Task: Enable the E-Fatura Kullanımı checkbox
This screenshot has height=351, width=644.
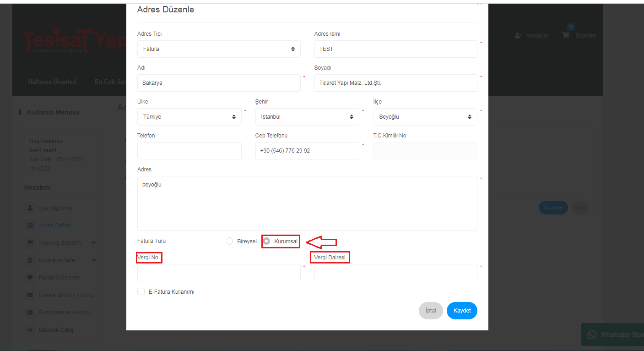Action: 141,291
